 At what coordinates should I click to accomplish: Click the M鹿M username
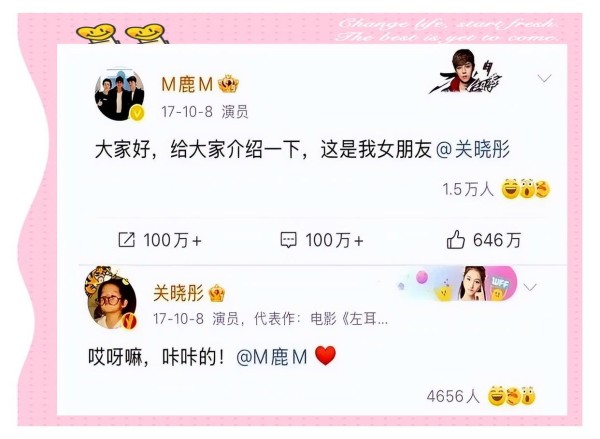click(187, 84)
